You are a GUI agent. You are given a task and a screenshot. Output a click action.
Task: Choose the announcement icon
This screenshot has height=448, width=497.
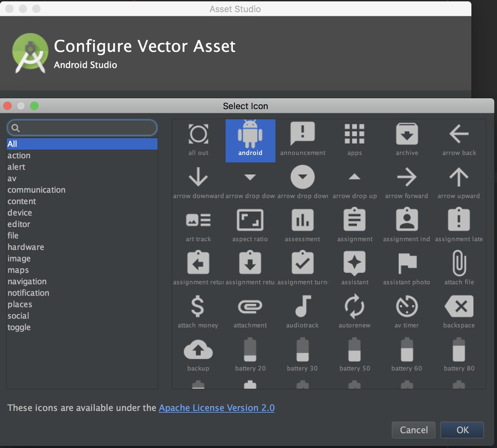[303, 133]
